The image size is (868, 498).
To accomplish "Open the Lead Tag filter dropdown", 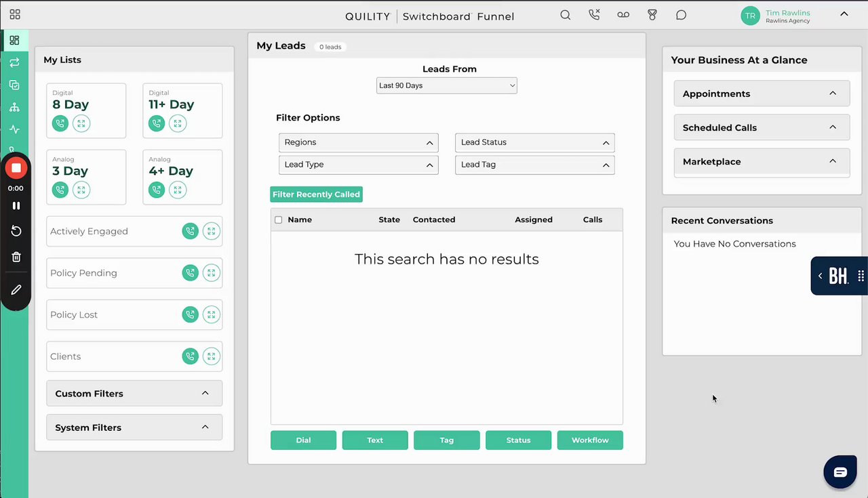I will 535,165.
